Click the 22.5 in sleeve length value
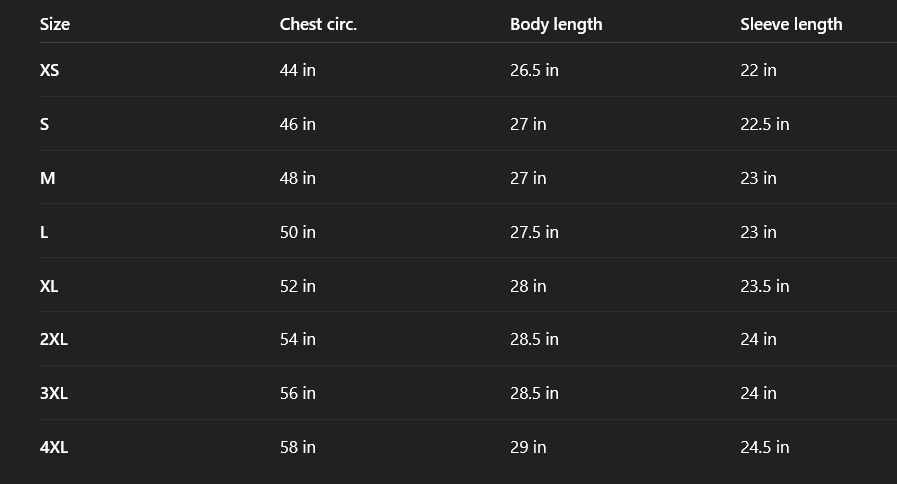 (x=765, y=124)
